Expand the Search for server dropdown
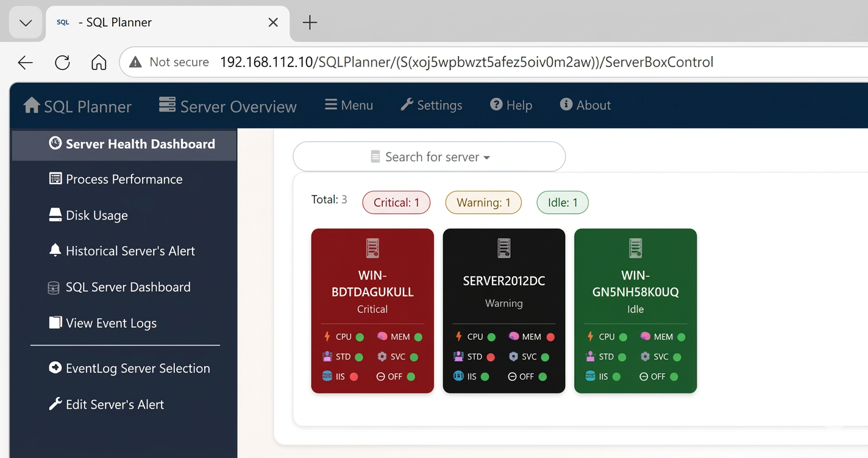 (429, 157)
